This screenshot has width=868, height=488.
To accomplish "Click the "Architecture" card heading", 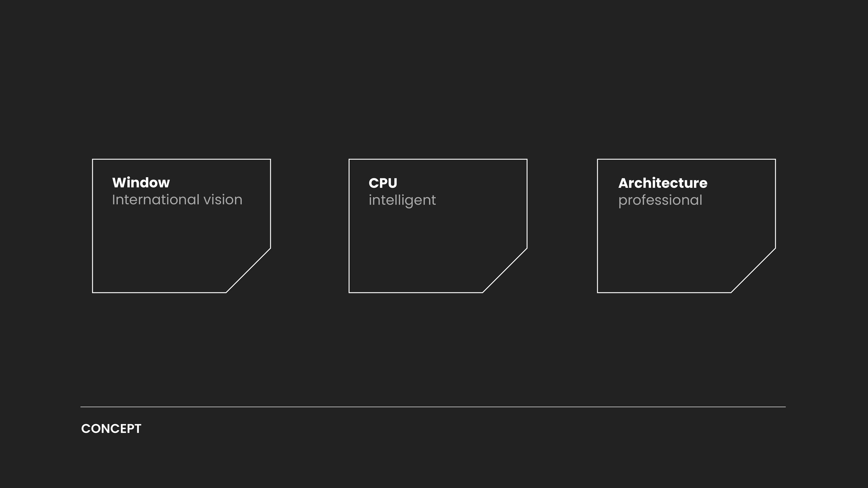I will (663, 183).
